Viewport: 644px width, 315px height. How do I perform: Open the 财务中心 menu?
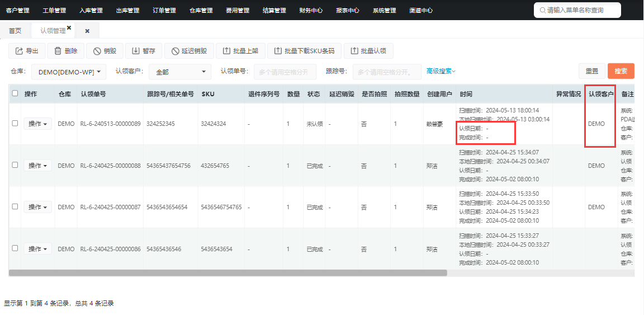pyautogui.click(x=311, y=10)
